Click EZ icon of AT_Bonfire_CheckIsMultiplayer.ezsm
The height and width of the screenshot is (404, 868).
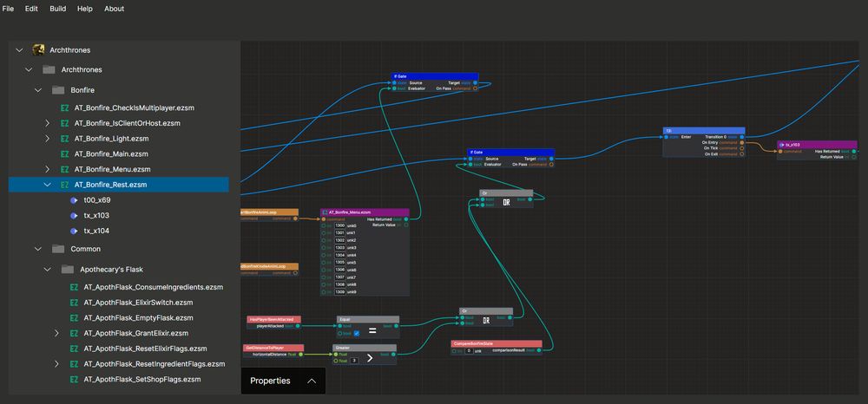point(65,108)
